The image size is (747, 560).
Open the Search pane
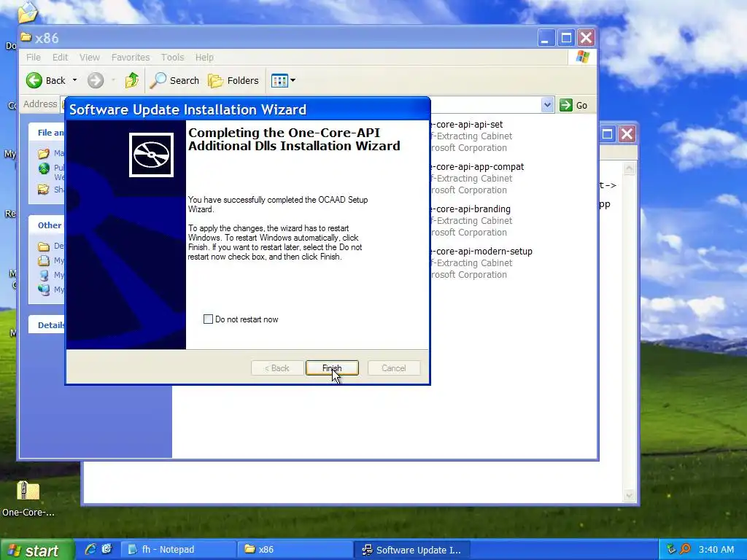coord(174,80)
